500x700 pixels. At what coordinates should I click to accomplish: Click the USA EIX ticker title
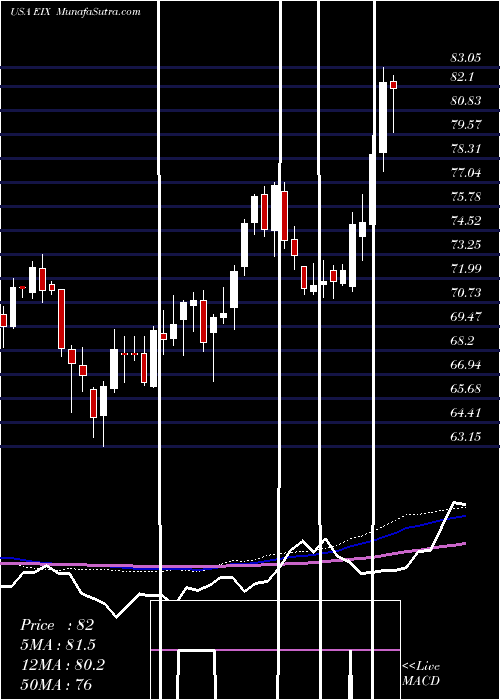31,12
